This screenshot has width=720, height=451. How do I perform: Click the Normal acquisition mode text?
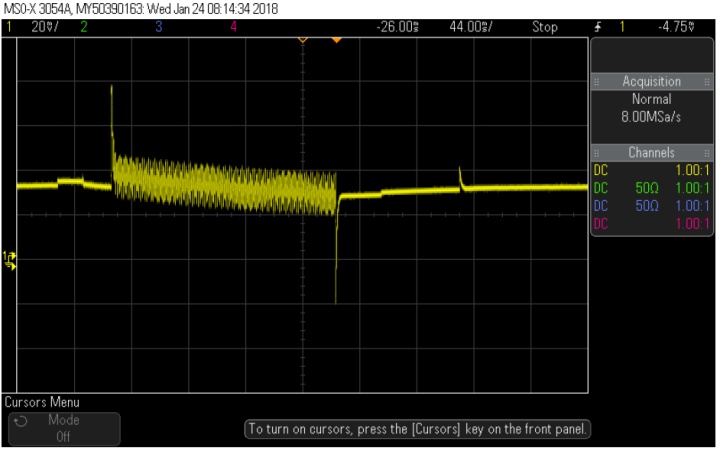[x=652, y=99]
